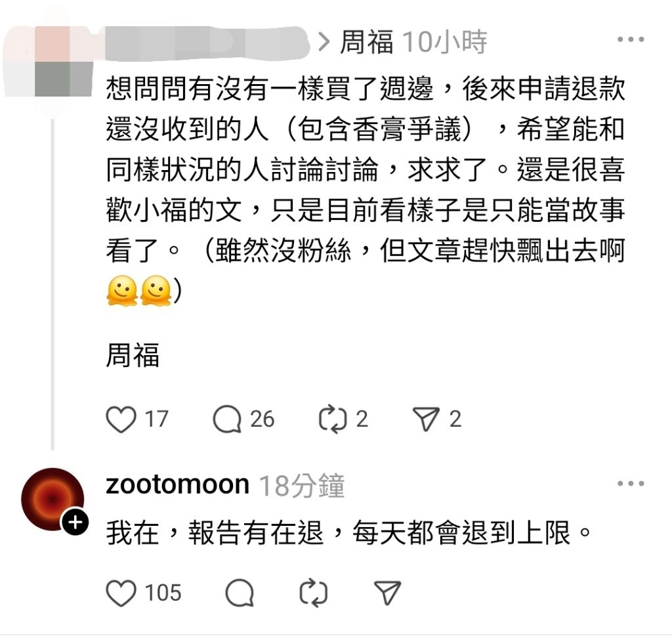Open more options menu for first post
This screenshot has width=672, height=642.
click(631, 39)
